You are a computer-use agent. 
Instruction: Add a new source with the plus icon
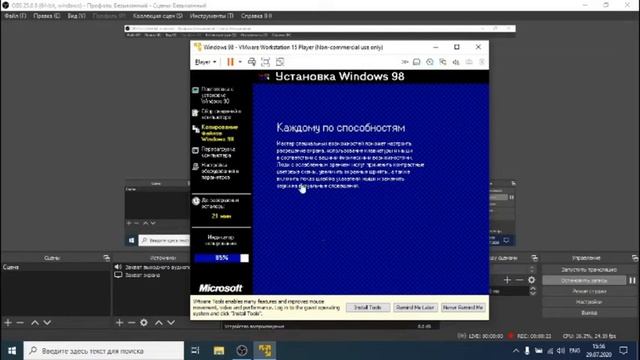(x=119, y=323)
